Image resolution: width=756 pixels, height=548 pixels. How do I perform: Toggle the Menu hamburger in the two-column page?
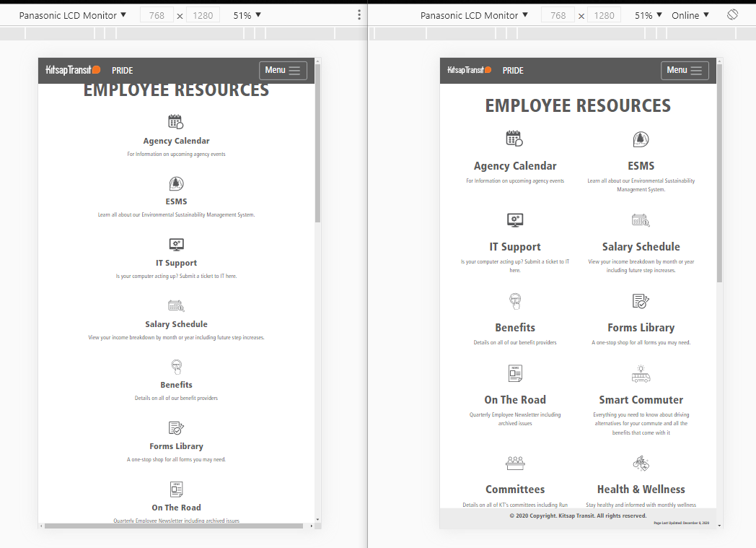685,70
